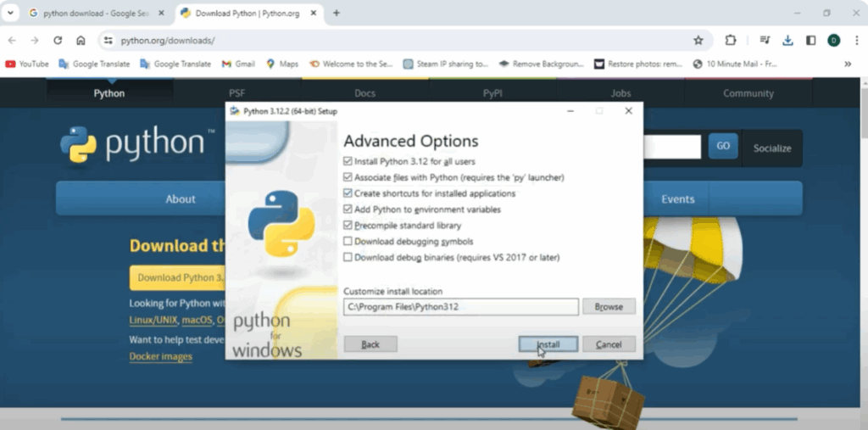Open the YouTube bookmark
The image size is (868, 430).
pos(27,64)
